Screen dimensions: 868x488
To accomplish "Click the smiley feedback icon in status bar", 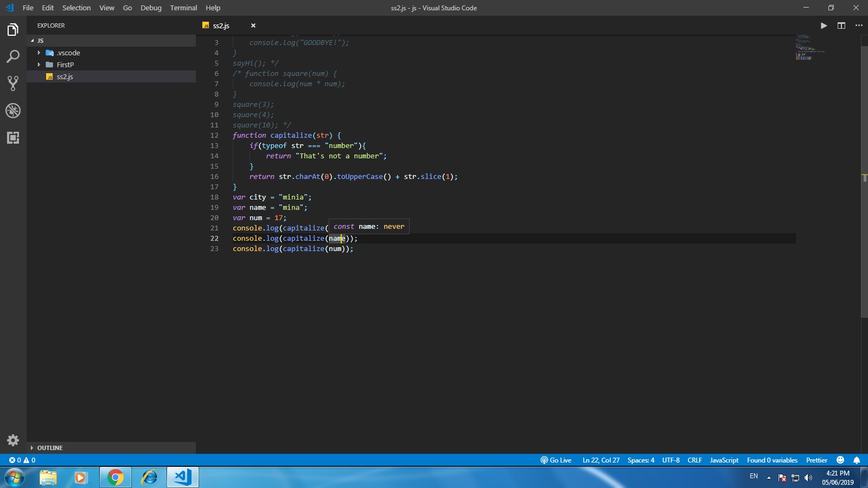I will click(x=840, y=460).
